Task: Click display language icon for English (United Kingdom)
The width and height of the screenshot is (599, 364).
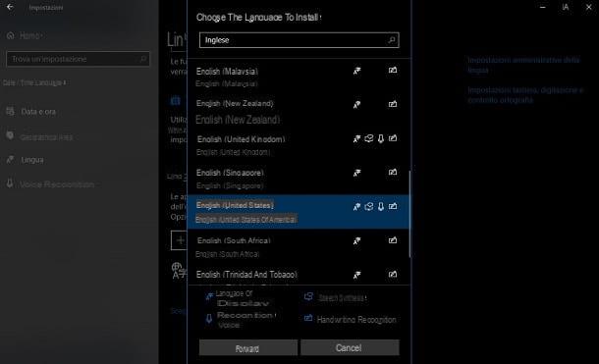Action: click(x=356, y=139)
